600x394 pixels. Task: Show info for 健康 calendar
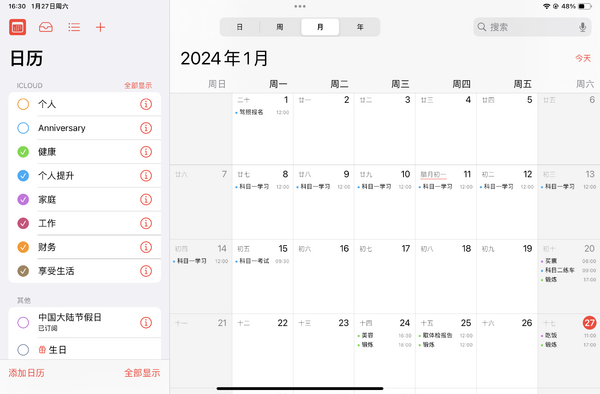click(x=146, y=152)
